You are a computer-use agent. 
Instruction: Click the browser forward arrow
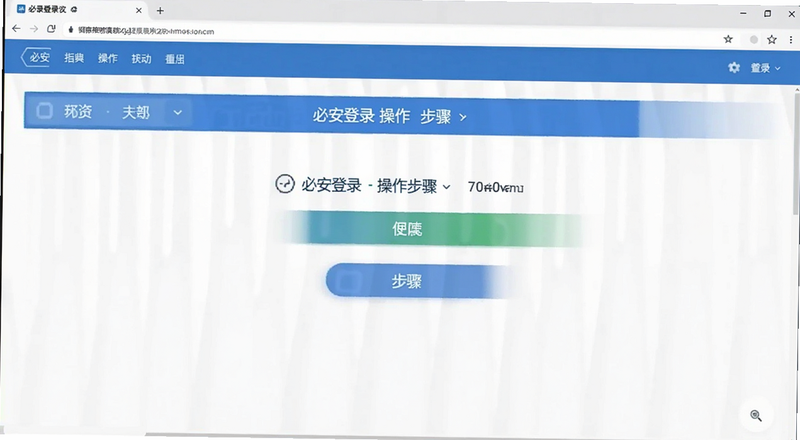[34, 29]
